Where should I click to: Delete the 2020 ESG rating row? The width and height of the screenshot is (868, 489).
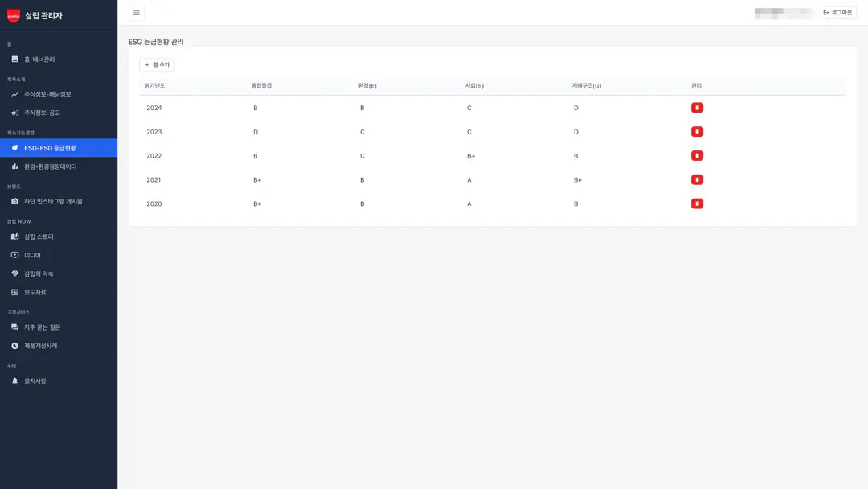[x=697, y=203]
